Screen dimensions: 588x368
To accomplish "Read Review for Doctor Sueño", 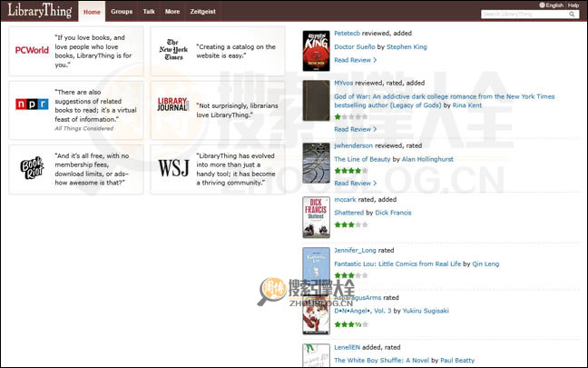I will coord(356,60).
